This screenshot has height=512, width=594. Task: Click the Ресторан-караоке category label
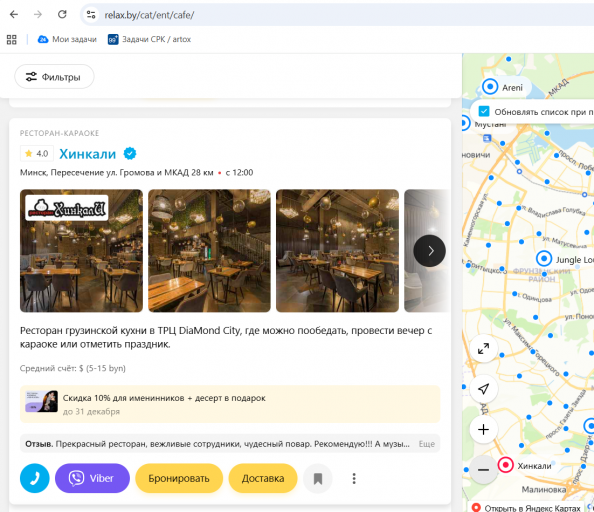tap(59, 133)
